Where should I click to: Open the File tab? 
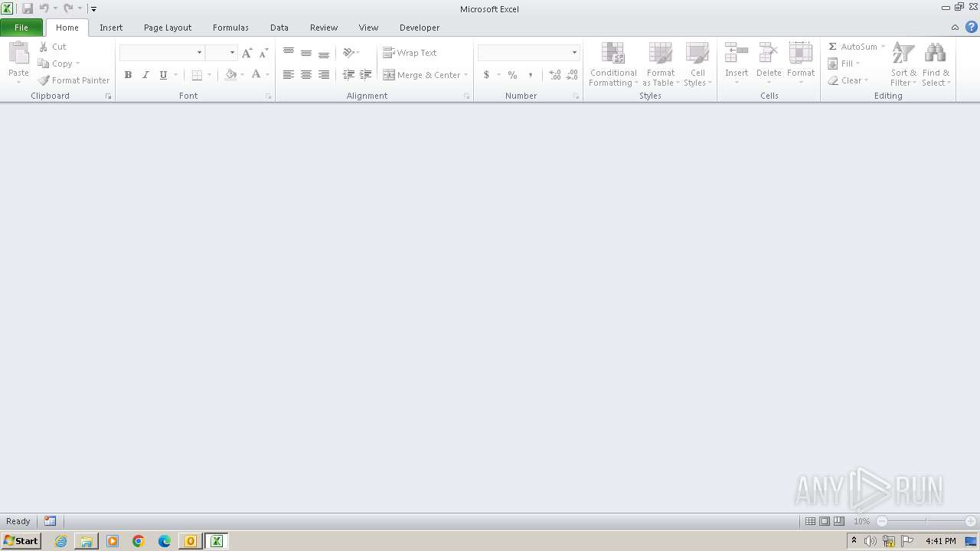point(21,28)
